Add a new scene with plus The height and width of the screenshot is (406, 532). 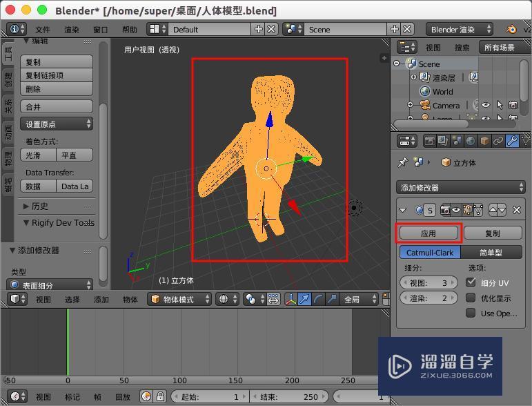395,29
